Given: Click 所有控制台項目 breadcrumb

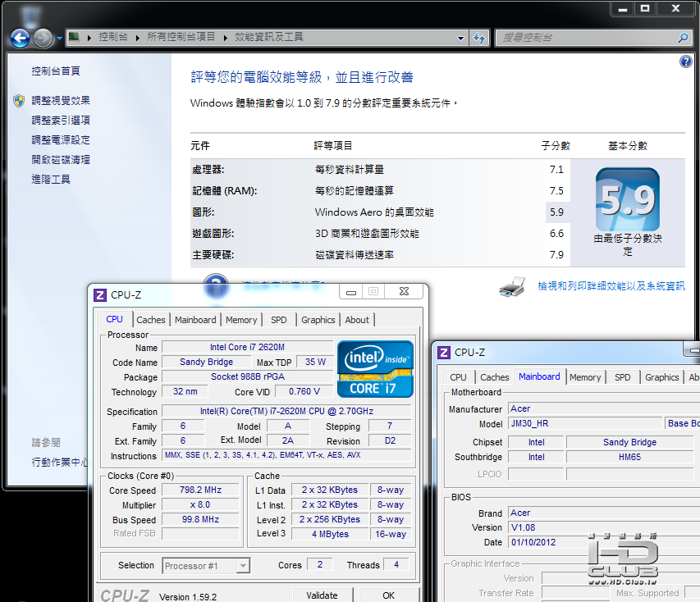Looking at the screenshot, I should (181, 37).
